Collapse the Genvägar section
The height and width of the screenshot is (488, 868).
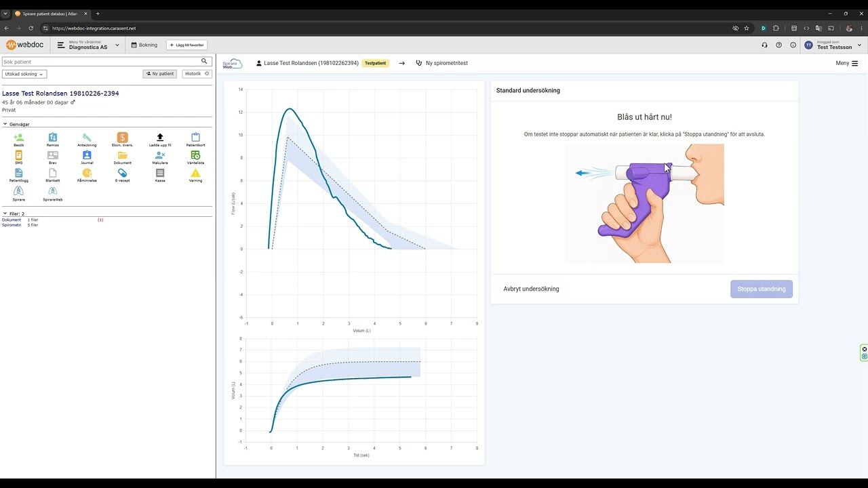5,124
